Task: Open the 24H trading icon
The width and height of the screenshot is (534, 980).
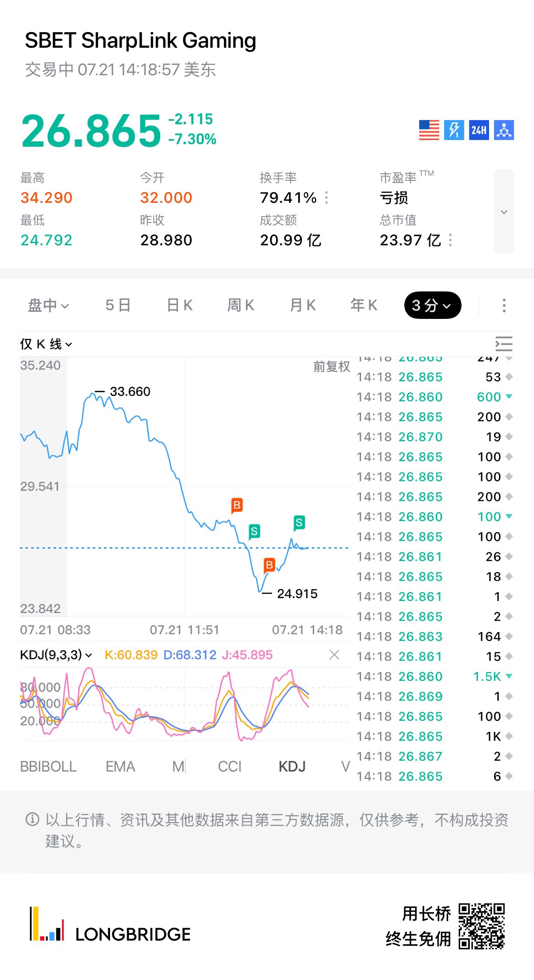Action: tap(479, 130)
